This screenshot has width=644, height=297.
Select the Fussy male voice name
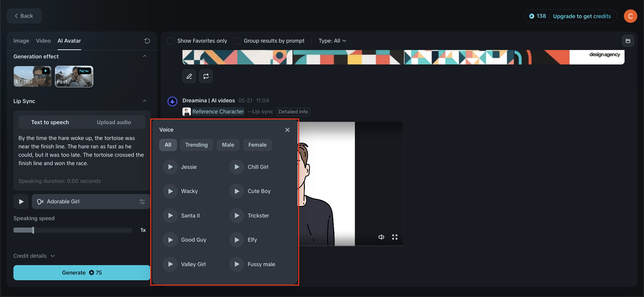(261, 264)
